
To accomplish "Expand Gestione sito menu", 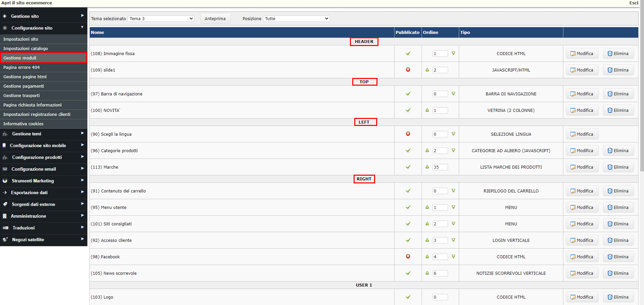I will (44, 16).
